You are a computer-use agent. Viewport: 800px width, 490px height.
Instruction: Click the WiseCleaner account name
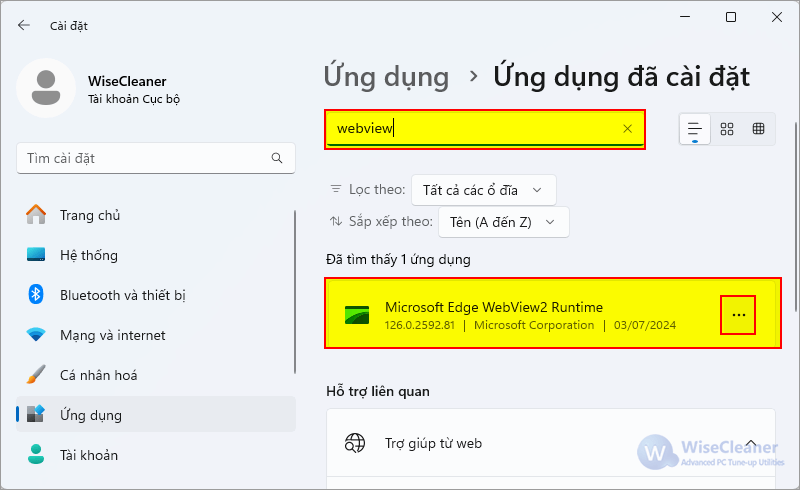tap(127, 81)
